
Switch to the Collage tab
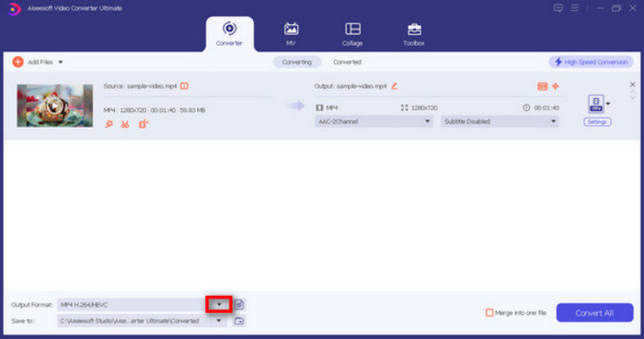(352, 34)
